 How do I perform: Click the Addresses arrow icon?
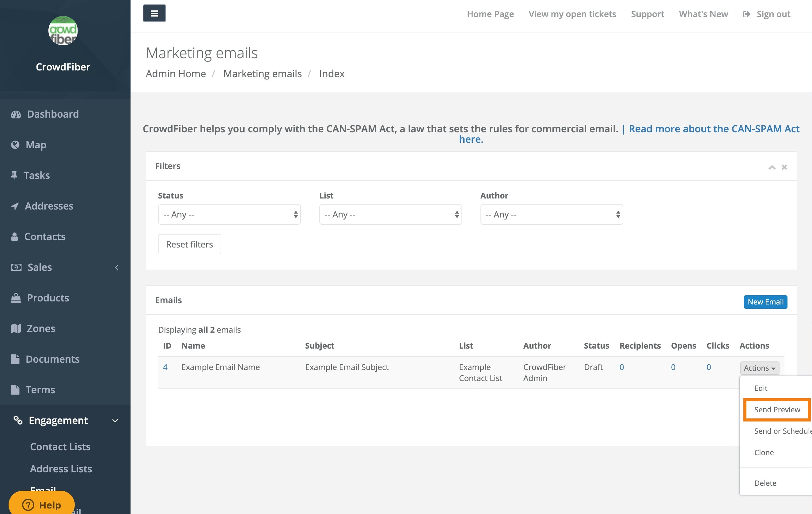(15, 206)
